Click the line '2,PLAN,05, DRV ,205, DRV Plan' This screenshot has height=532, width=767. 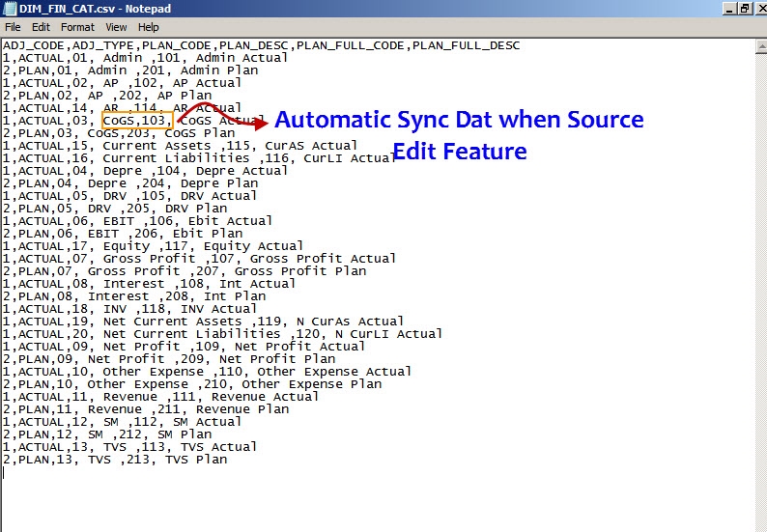(x=115, y=209)
